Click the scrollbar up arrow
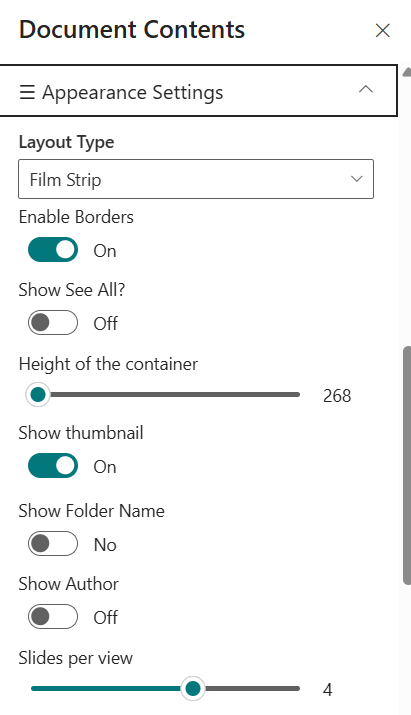This screenshot has width=411, height=715. click(407, 72)
